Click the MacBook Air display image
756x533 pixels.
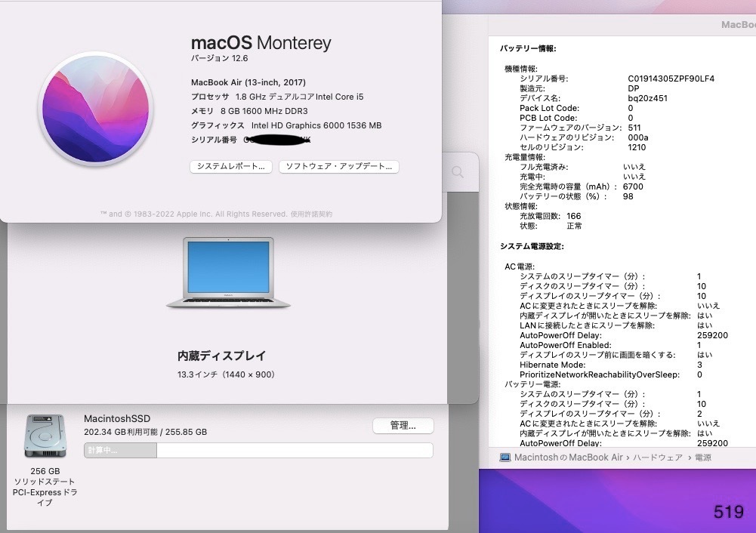(x=229, y=273)
